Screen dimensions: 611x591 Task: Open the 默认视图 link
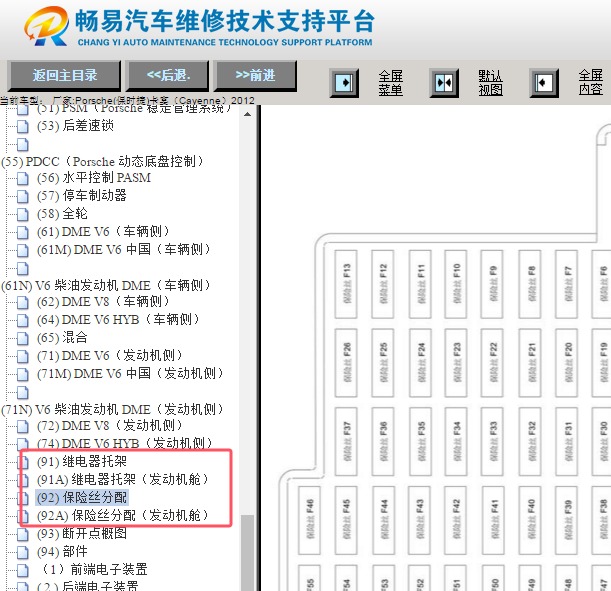click(x=491, y=83)
